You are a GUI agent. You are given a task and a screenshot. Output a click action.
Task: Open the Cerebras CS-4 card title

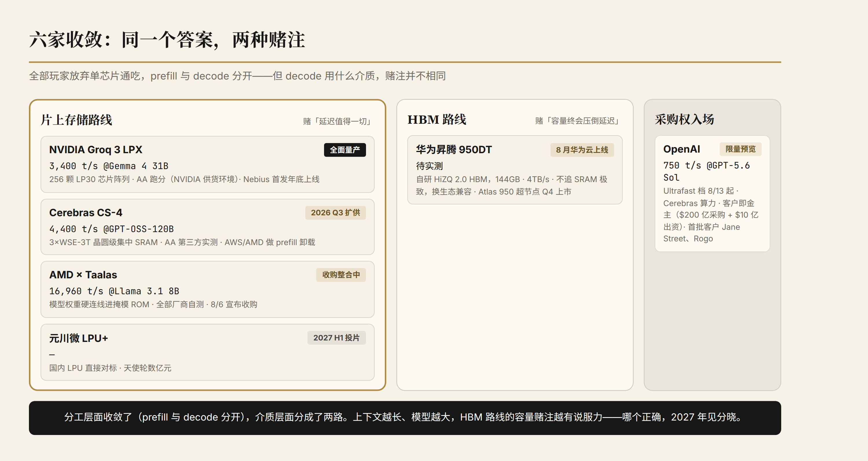coord(86,213)
